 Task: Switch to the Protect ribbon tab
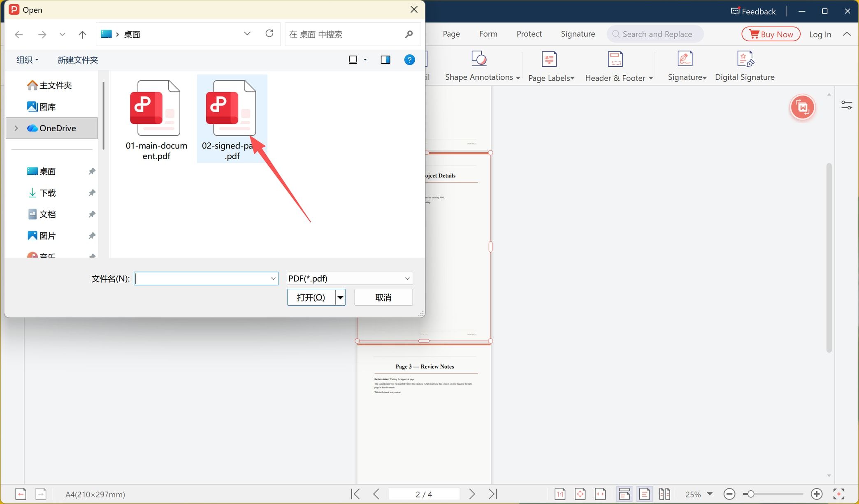529,34
